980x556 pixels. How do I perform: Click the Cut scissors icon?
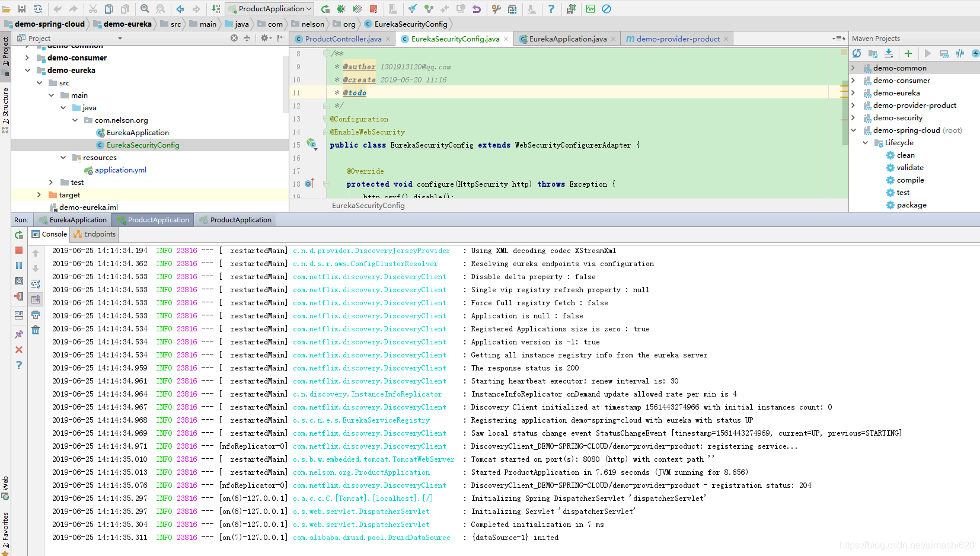click(93, 9)
